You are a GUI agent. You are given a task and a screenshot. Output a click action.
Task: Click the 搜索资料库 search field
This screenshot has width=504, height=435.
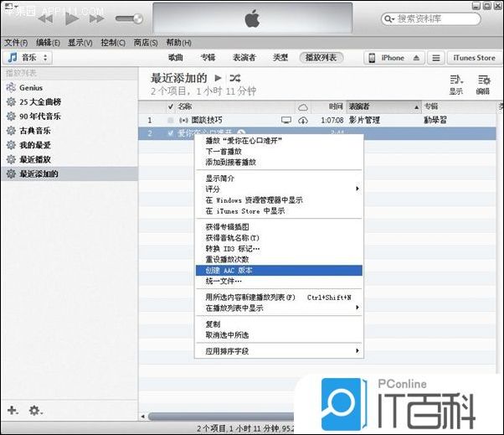(x=431, y=18)
